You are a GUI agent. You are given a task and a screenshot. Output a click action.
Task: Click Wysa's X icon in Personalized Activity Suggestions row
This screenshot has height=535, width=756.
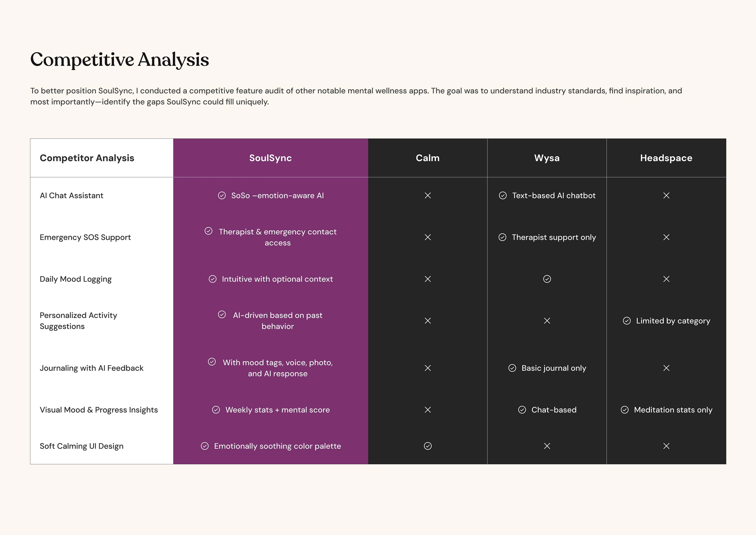point(547,321)
